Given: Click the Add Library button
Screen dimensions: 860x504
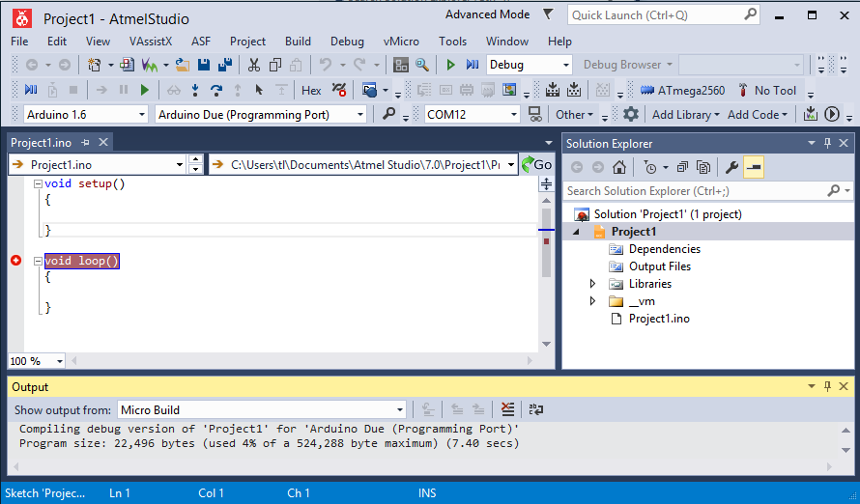Looking at the screenshot, I should pyautogui.click(x=685, y=115).
